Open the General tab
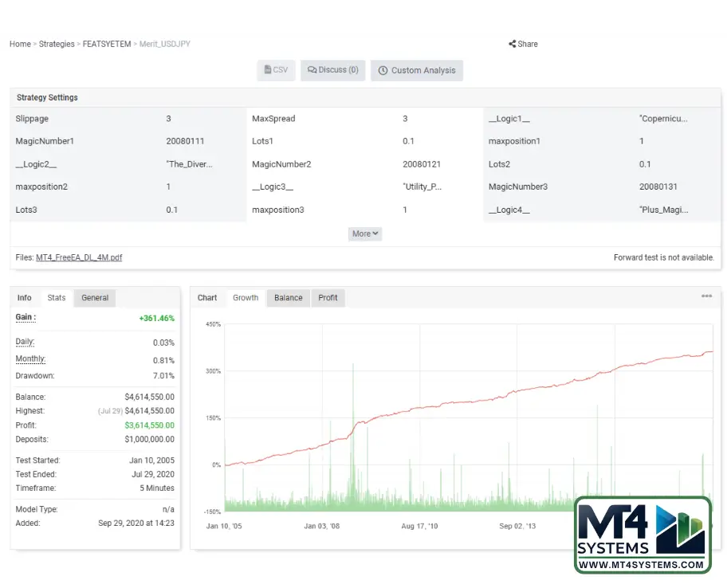 [x=95, y=298]
